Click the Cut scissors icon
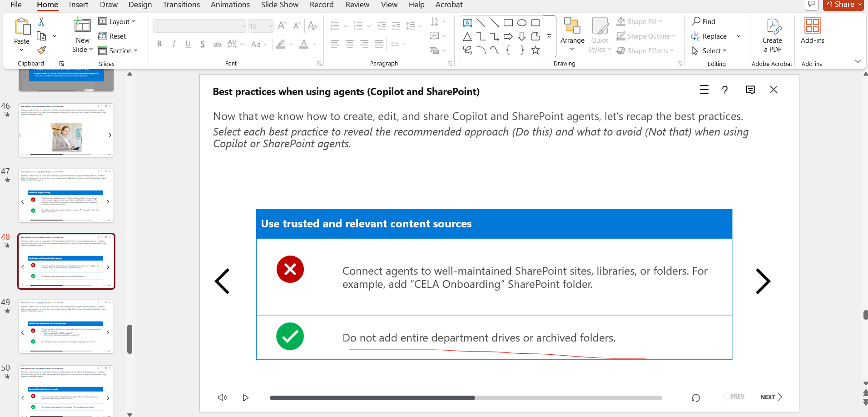Image resolution: width=868 pixels, height=417 pixels. tap(41, 22)
